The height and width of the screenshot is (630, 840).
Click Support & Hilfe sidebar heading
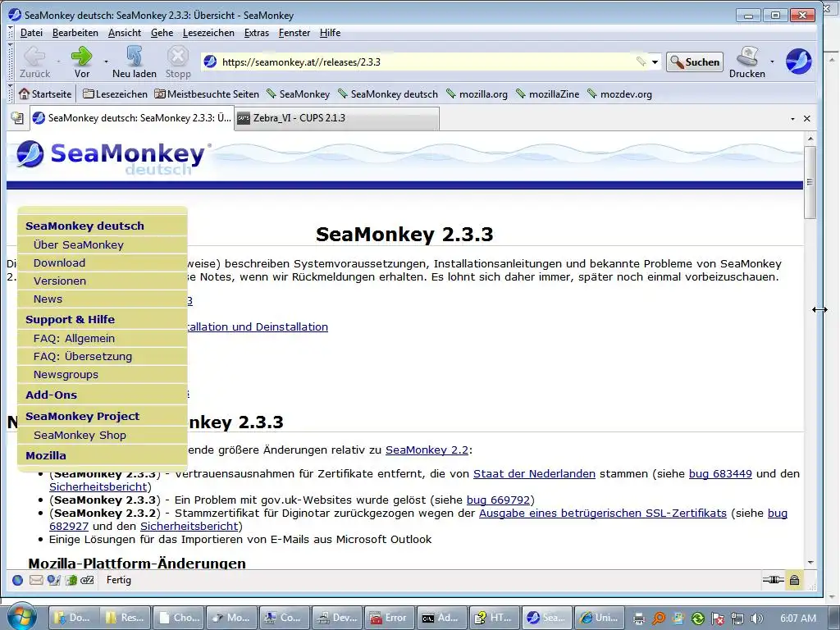[71, 319]
